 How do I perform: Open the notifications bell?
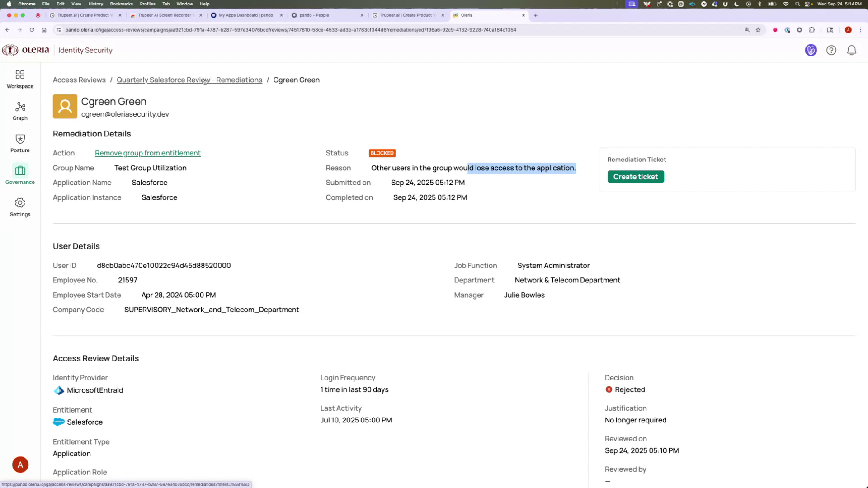tap(852, 50)
